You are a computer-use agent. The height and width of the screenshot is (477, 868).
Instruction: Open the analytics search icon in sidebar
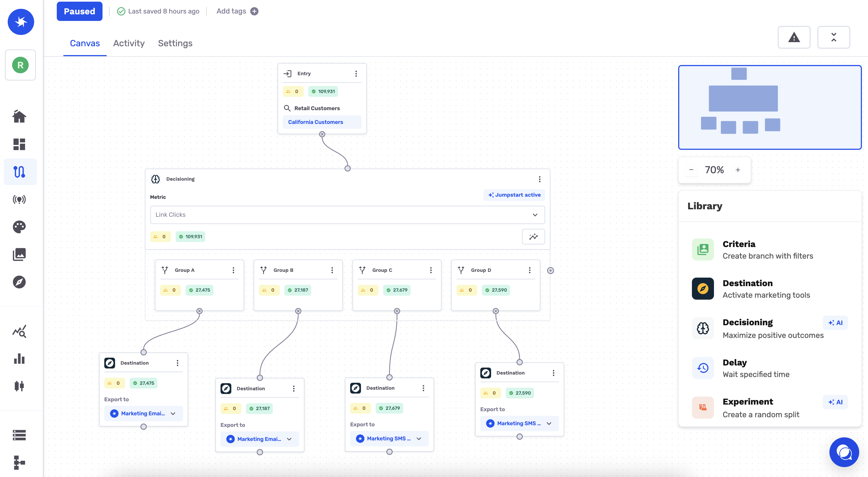19,332
